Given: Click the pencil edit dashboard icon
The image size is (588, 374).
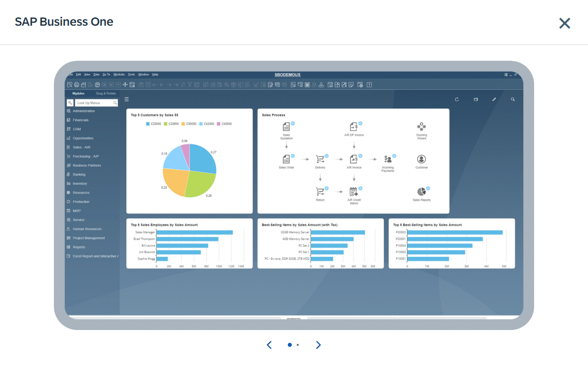Looking at the screenshot, I should 494,99.
